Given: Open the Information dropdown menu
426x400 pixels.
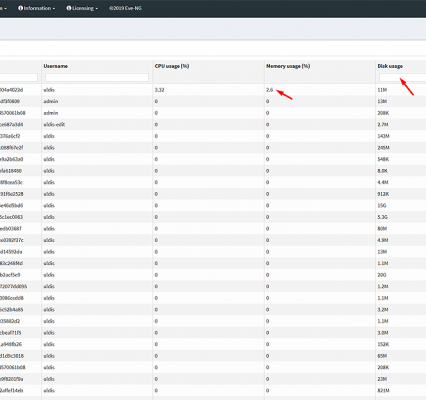Looking at the screenshot, I should tap(37, 8).
